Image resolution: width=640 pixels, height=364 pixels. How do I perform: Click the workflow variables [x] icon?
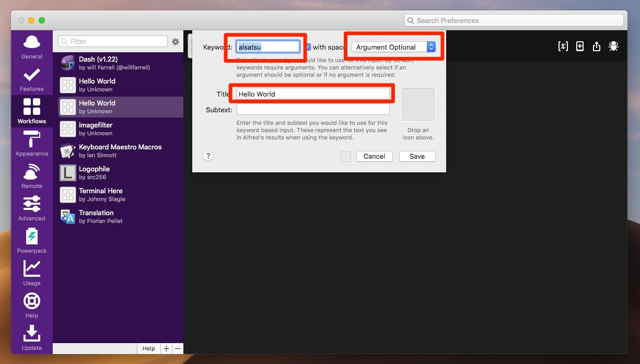(x=563, y=46)
